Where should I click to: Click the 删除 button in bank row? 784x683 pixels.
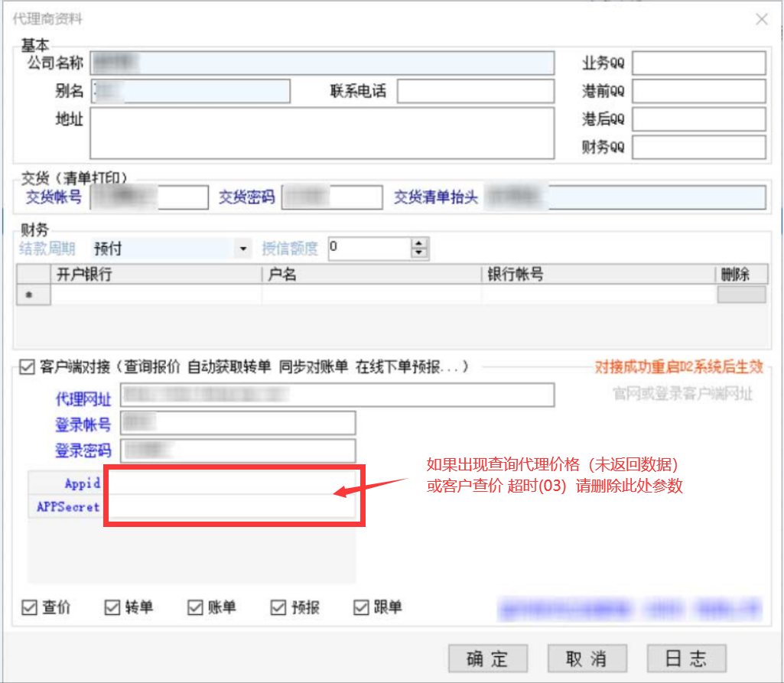click(740, 294)
